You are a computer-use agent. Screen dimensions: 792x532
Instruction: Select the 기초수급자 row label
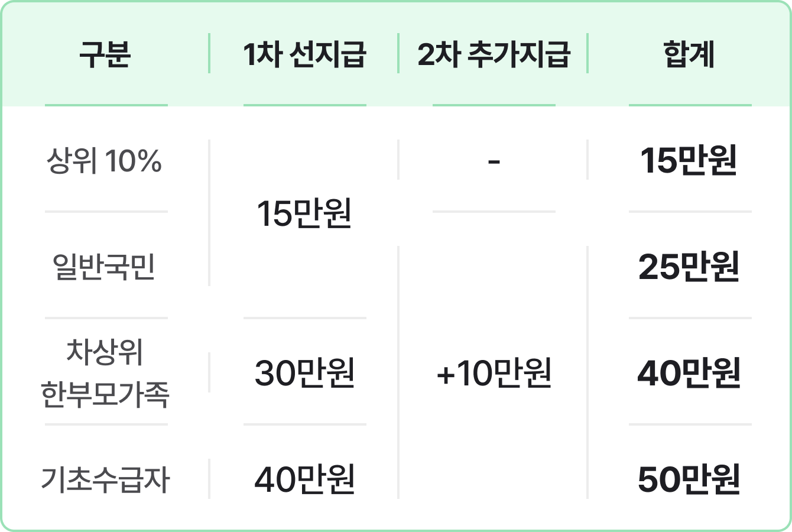[105, 479]
